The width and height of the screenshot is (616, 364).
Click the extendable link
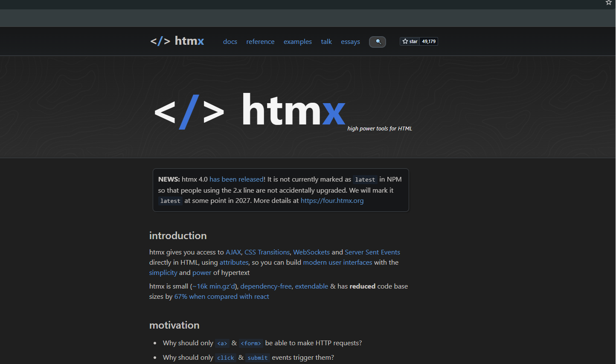[x=311, y=286]
